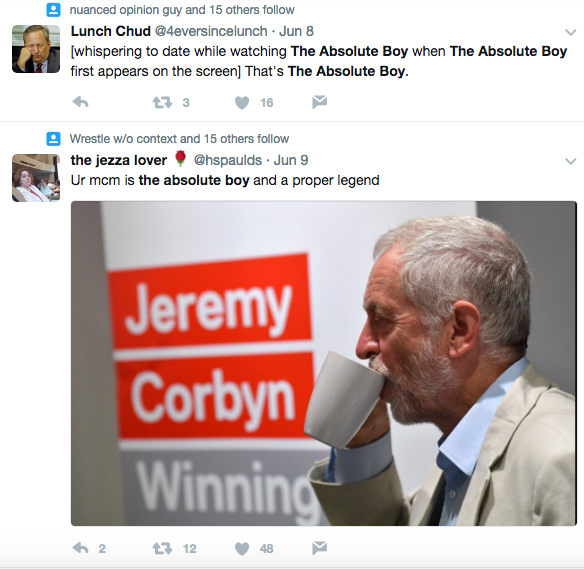Open the jezza lover's profile avatar
This screenshot has height=569, width=584.
pos(36,178)
